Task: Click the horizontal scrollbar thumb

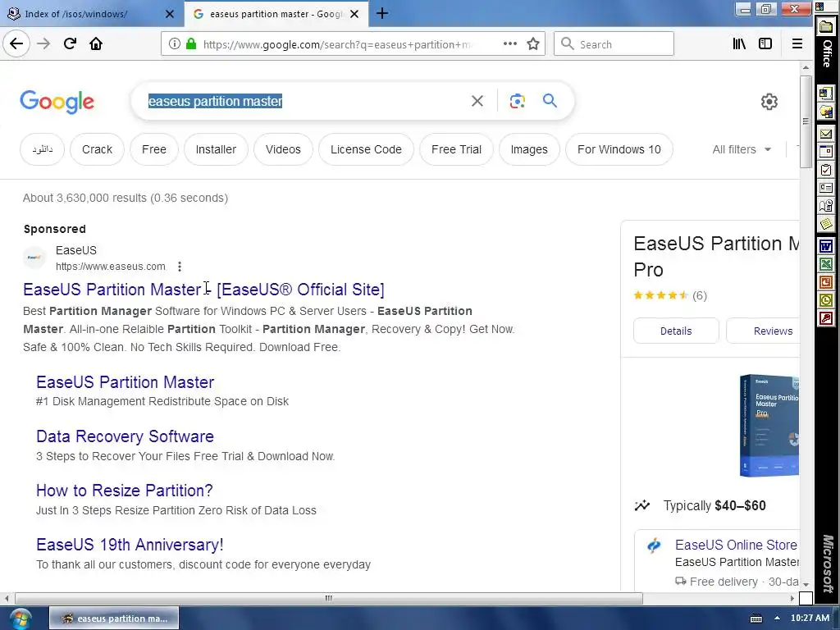Action: (328, 598)
